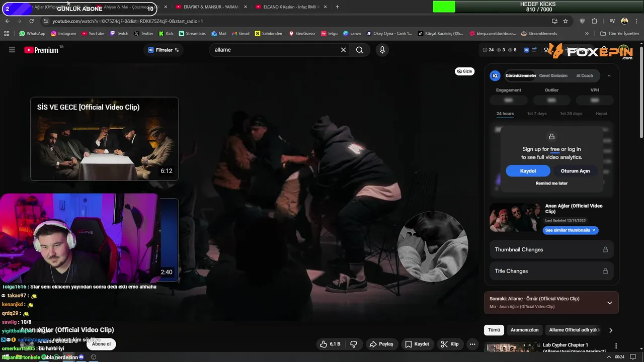Click the browser back arrow

point(8,21)
